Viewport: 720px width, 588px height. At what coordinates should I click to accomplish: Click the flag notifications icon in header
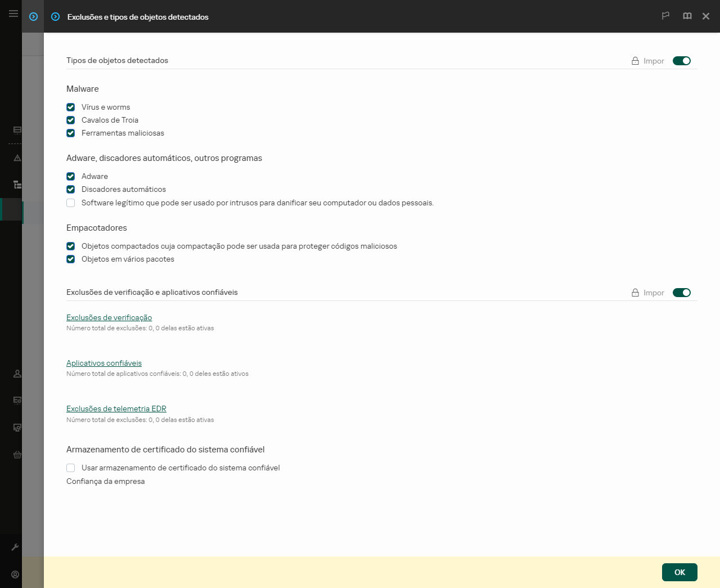665,16
